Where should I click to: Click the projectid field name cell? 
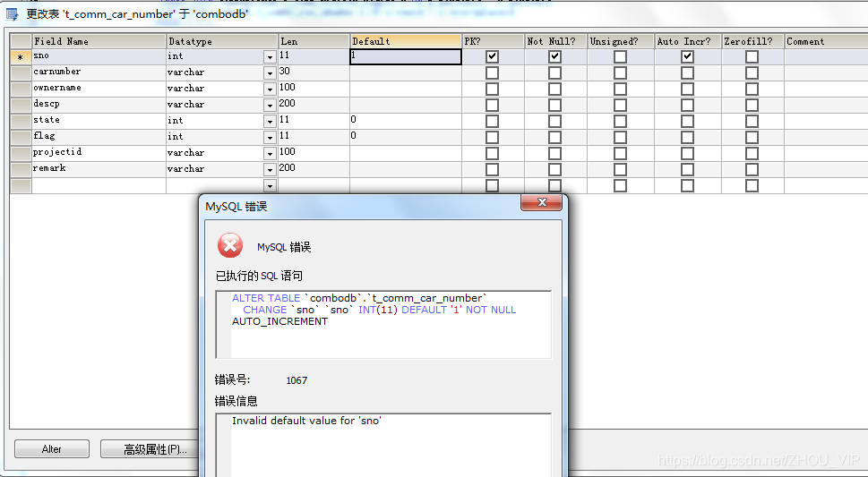[x=99, y=153]
